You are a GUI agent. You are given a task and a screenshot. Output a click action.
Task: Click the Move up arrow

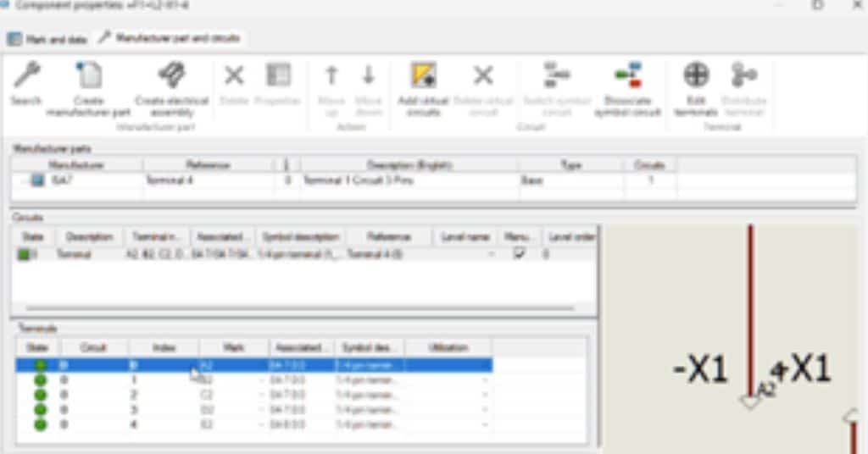331,75
